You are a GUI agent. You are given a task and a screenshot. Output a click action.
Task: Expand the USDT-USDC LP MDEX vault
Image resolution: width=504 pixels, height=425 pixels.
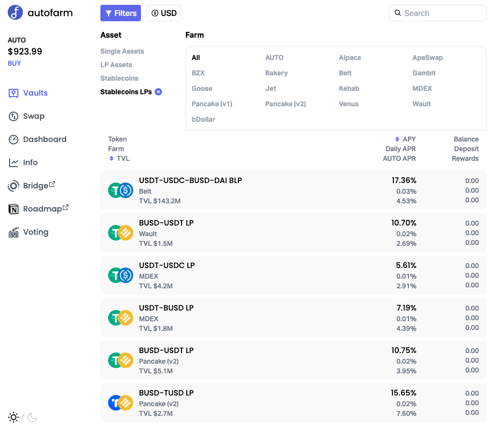[293, 275]
